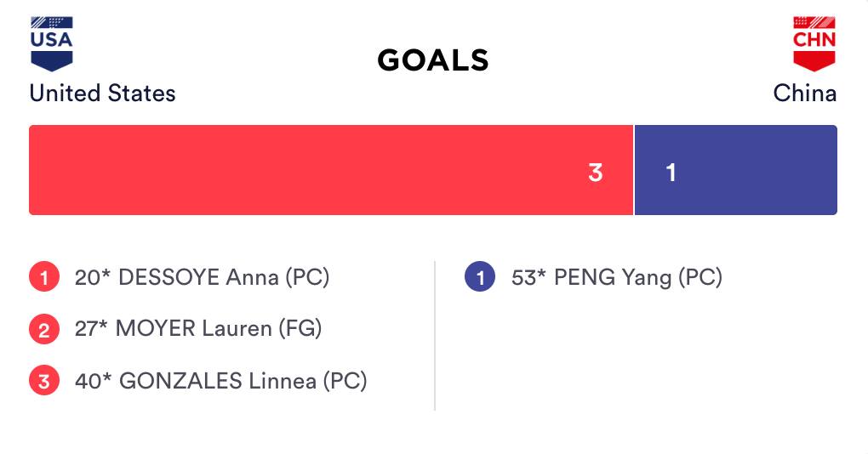Click the United States team name
The height and width of the screenshot is (454, 868).
[x=102, y=93]
